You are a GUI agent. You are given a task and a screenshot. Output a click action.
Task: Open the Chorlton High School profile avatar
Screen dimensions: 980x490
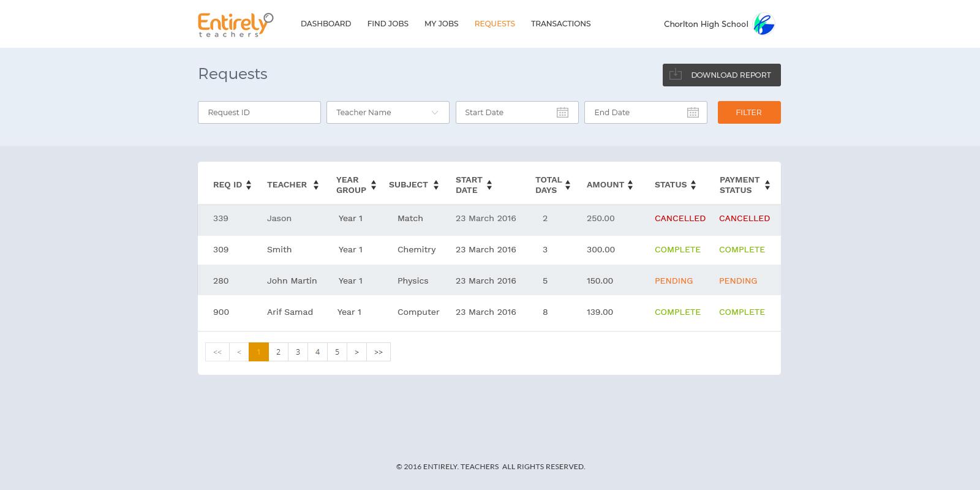tap(764, 24)
